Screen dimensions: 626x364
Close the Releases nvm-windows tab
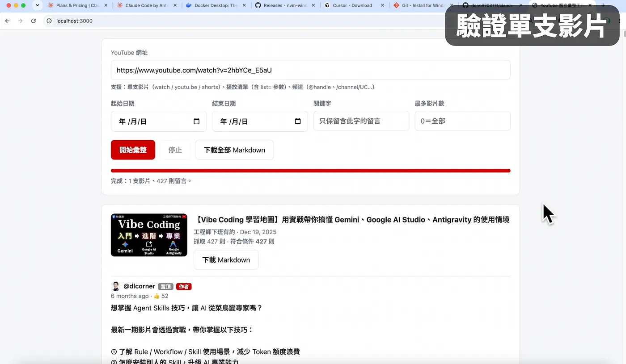pos(313,5)
